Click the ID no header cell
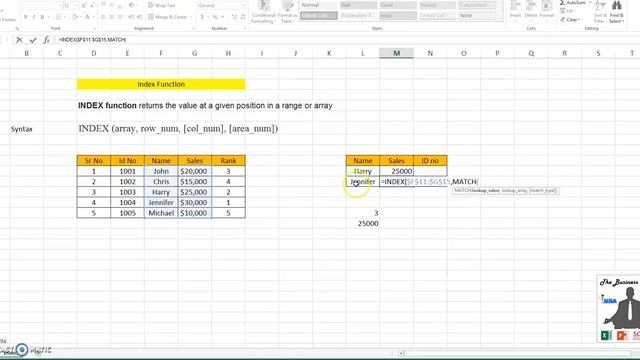The width and height of the screenshot is (640, 360). [x=430, y=160]
